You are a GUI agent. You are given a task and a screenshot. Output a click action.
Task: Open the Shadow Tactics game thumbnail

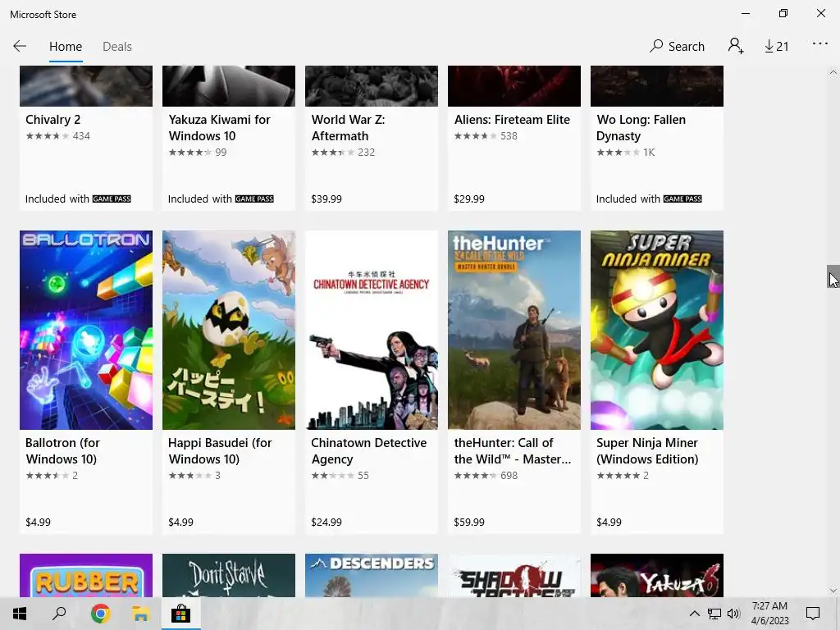(x=514, y=575)
